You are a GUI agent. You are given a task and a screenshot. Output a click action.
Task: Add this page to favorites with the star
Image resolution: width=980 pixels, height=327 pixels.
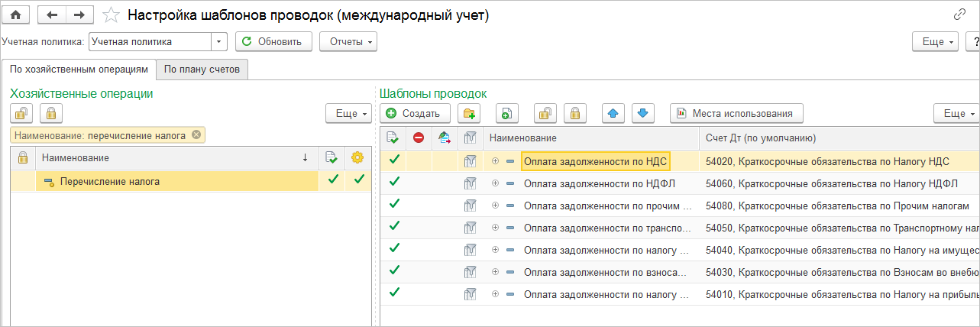tap(111, 15)
